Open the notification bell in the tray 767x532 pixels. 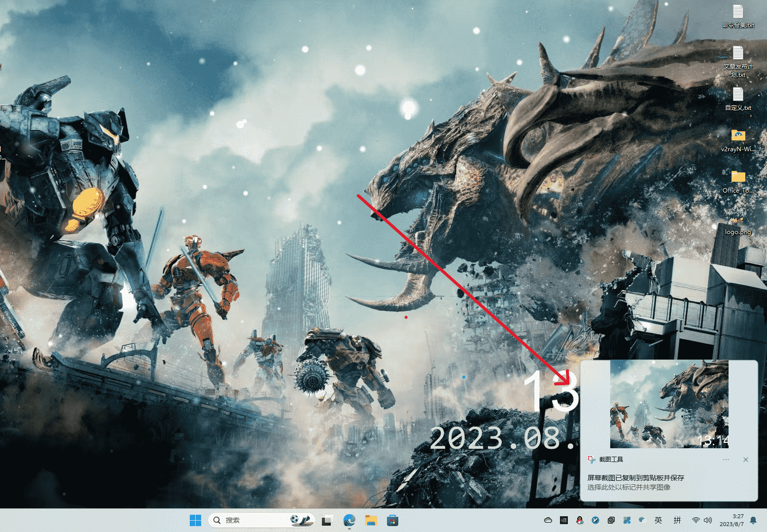[753, 520]
